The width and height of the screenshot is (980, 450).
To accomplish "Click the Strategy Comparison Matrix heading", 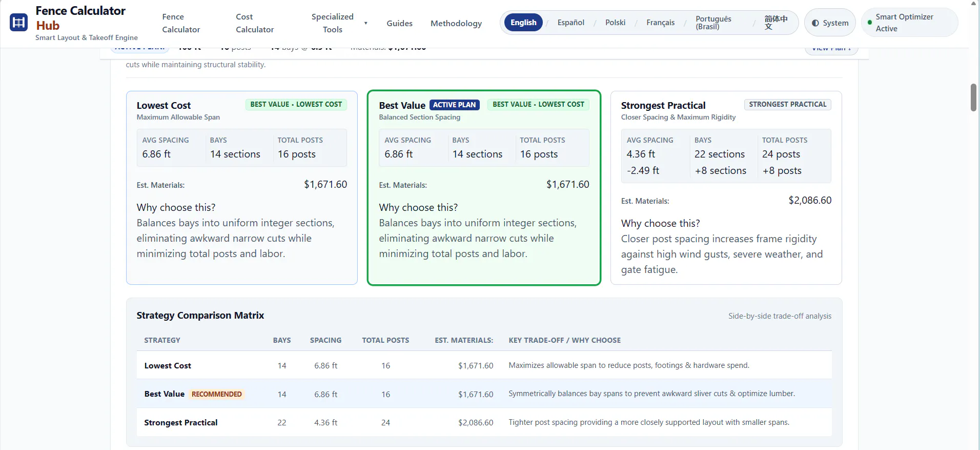I will 200,316.
